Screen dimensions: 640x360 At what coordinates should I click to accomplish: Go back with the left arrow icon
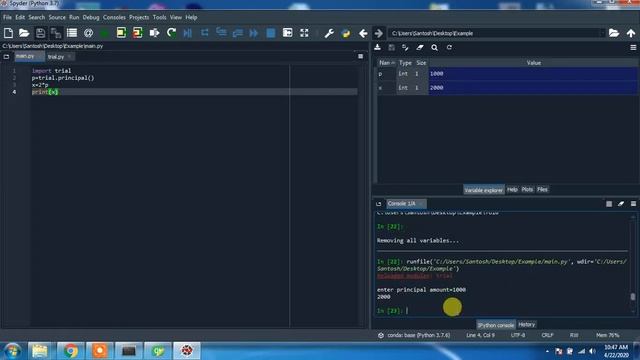pyautogui.click(x=363, y=33)
